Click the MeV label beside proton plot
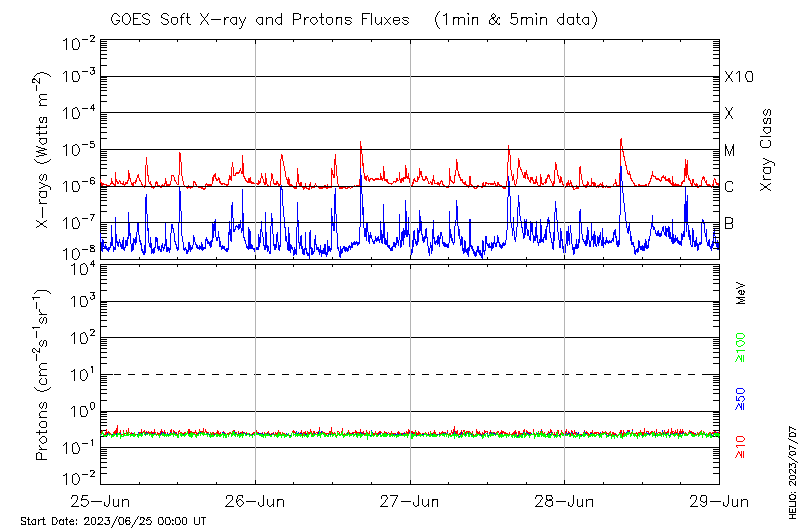The width and height of the screenshot is (800, 530). (x=741, y=293)
